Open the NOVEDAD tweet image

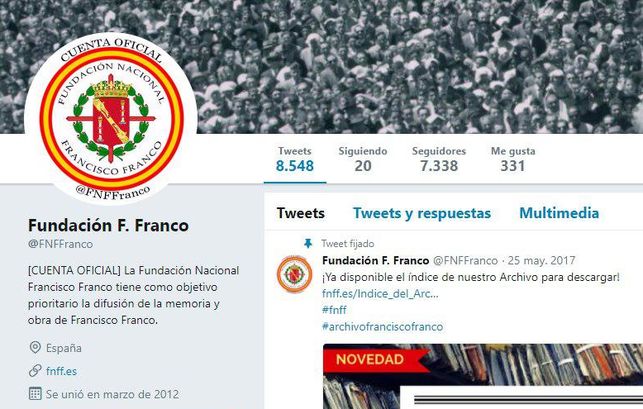tap(483, 376)
